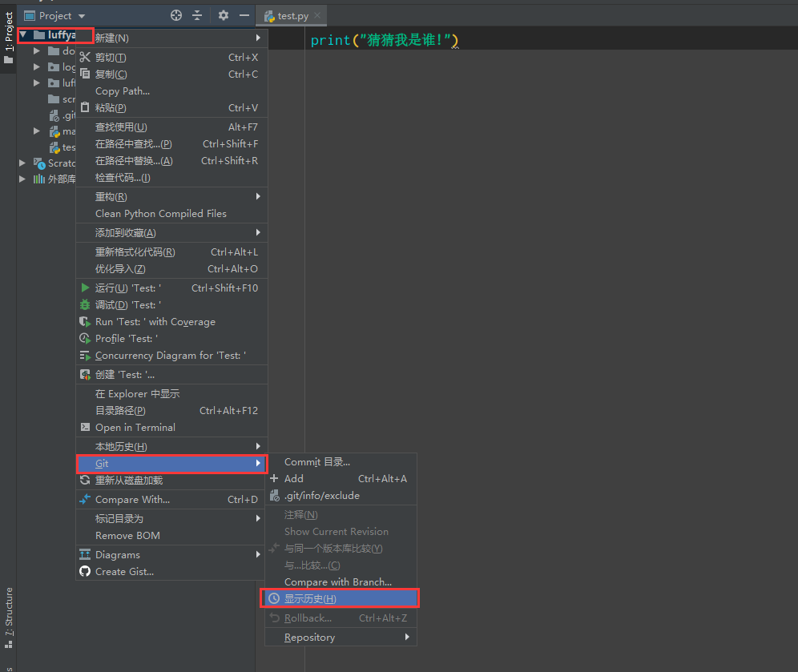Click the locate/scroll-from-source target icon
The height and width of the screenshot is (672, 798).
(x=176, y=15)
